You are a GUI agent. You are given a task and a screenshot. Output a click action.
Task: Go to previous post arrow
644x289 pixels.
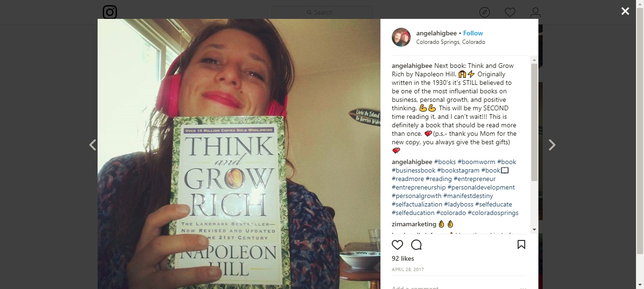pyautogui.click(x=92, y=145)
